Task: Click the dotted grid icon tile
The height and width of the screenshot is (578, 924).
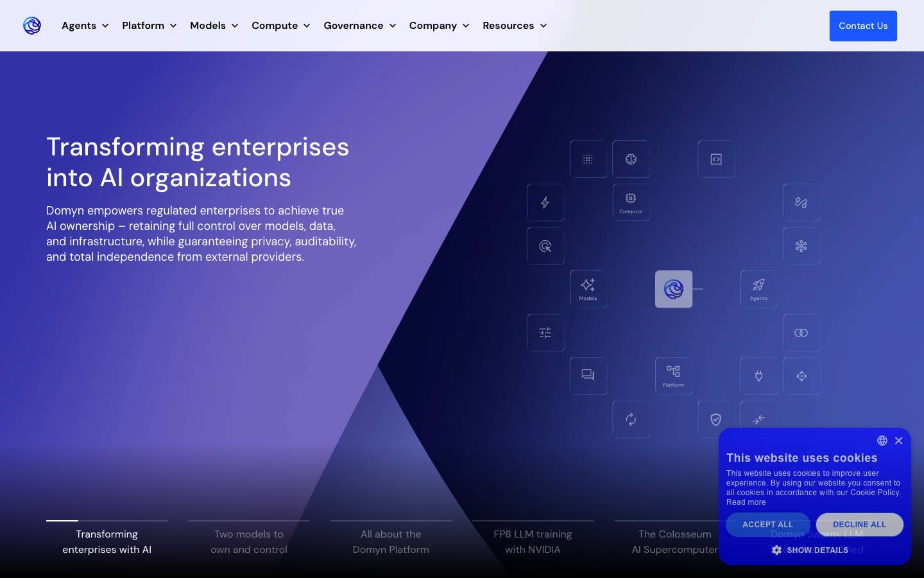Action: click(588, 159)
